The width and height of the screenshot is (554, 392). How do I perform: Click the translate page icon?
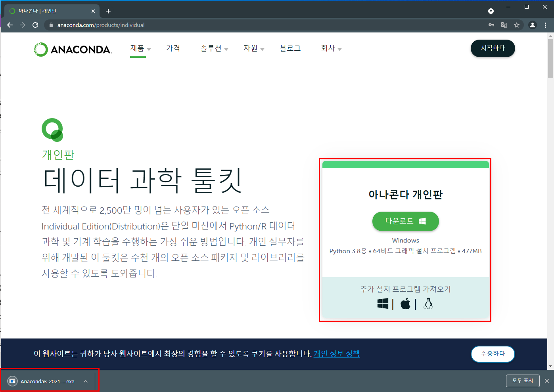(x=504, y=25)
